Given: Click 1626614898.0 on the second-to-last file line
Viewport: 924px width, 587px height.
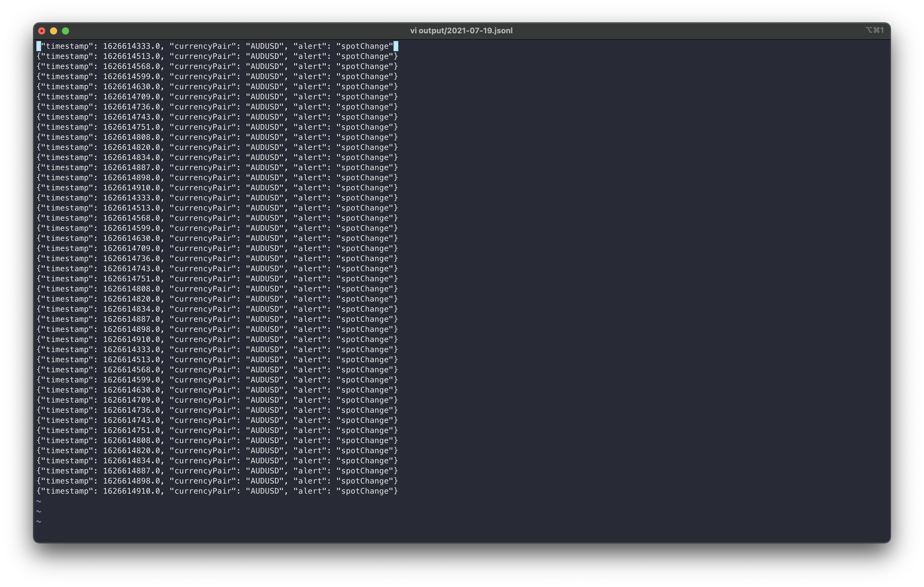Looking at the screenshot, I should (131, 481).
